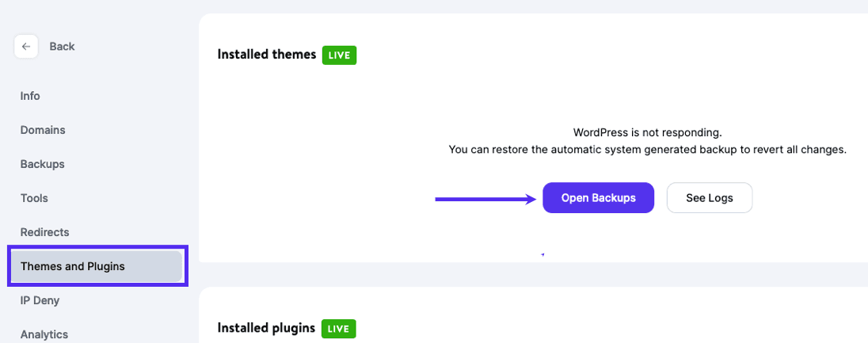The height and width of the screenshot is (343, 868).
Task: Click the Back label text
Action: [62, 47]
